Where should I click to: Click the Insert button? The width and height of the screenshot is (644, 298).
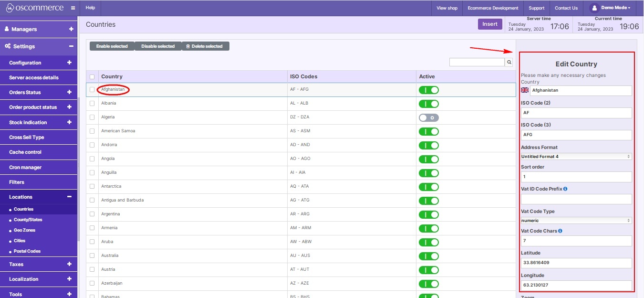coord(490,24)
